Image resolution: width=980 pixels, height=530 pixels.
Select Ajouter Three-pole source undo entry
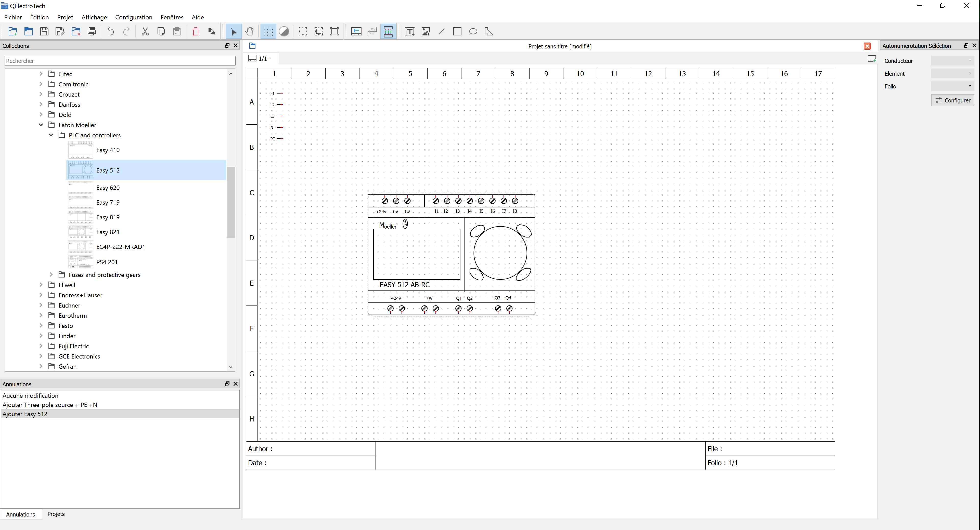tap(50, 405)
